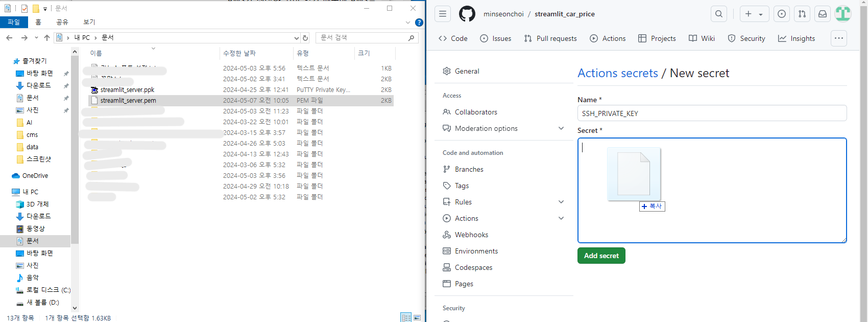Viewport: 868px width, 322px height.
Task: Open the GitHub hamburger navigation menu
Action: (x=443, y=14)
